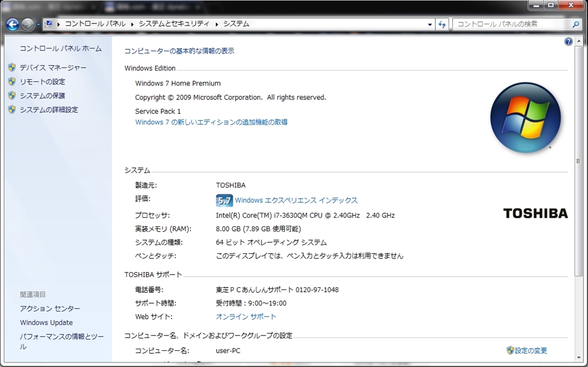This screenshot has height=367, width=588.
Task: Click the Windows logo orb image
Action: (525, 118)
